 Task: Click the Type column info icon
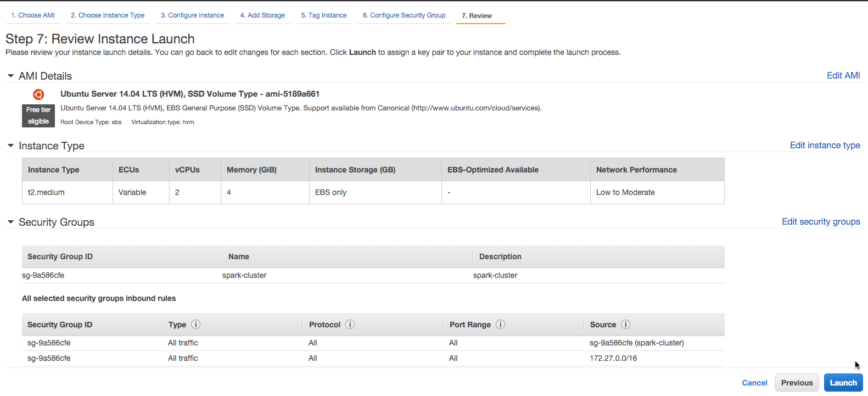coord(195,325)
